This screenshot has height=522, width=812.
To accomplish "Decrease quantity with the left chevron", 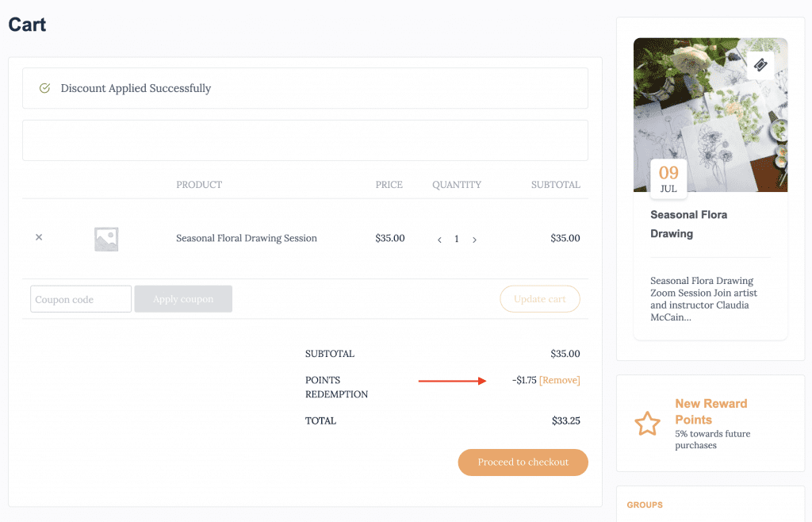I will [439, 240].
